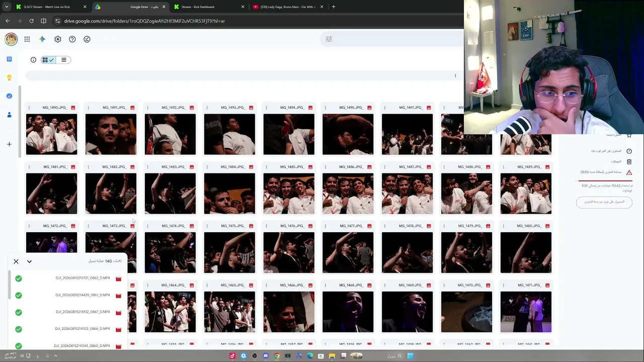Open more options for MG_1483.JPG
Image resolution: width=644 pixels, height=362 pixels.
(147, 167)
